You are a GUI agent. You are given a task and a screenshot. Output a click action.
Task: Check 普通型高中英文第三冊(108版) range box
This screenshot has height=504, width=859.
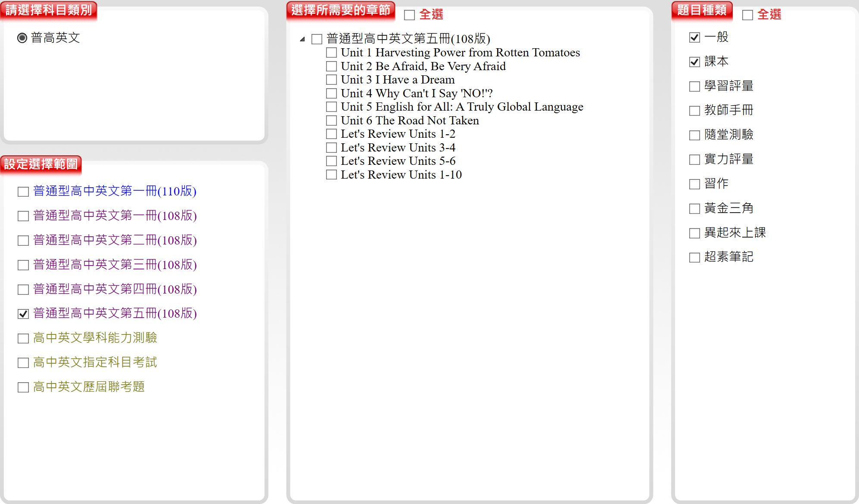click(23, 265)
